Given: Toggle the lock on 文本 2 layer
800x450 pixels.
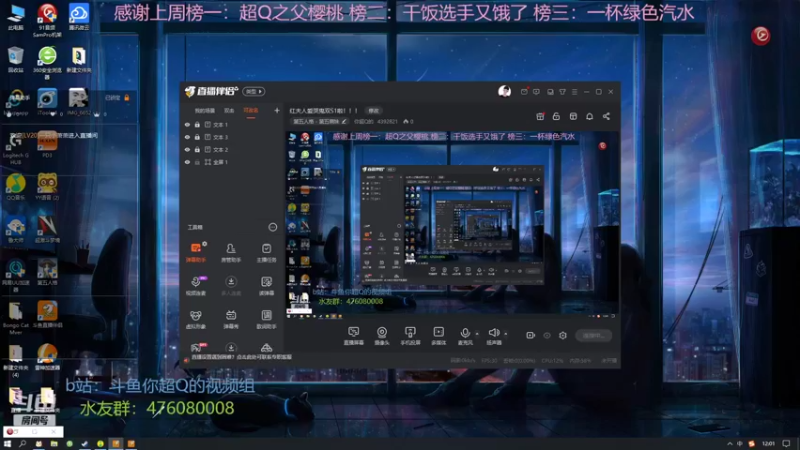Looking at the screenshot, I should pyautogui.click(x=197, y=149).
